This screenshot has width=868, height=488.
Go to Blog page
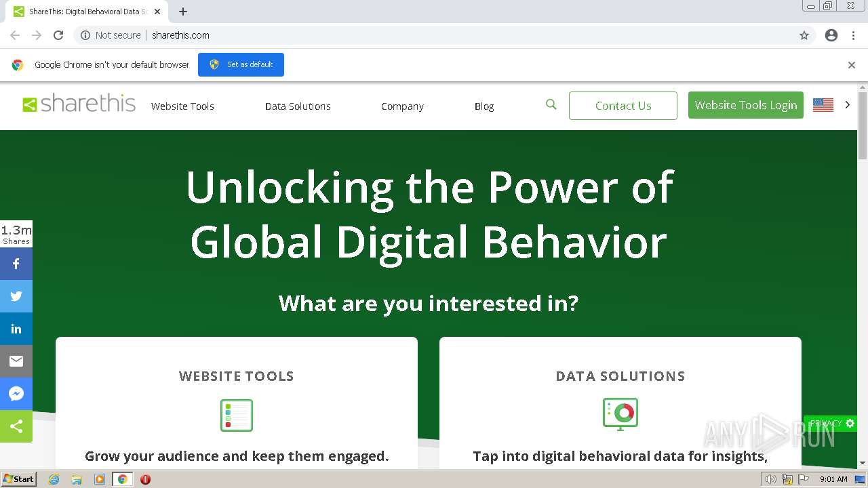(484, 106)
